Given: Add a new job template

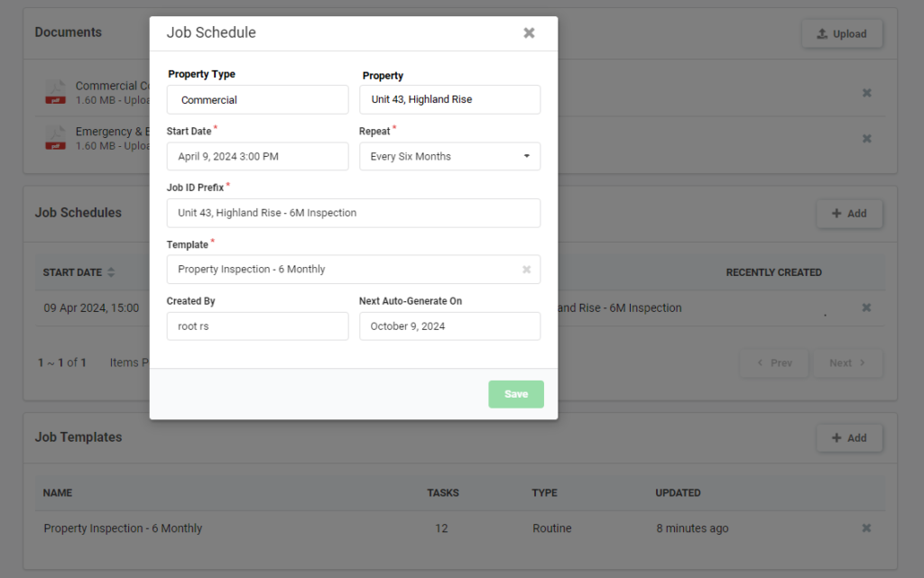Looking at the screenshot, I should [848, 438].
